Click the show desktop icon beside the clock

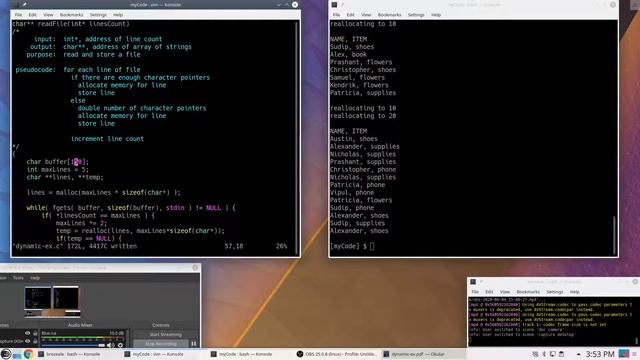(624, 354)
